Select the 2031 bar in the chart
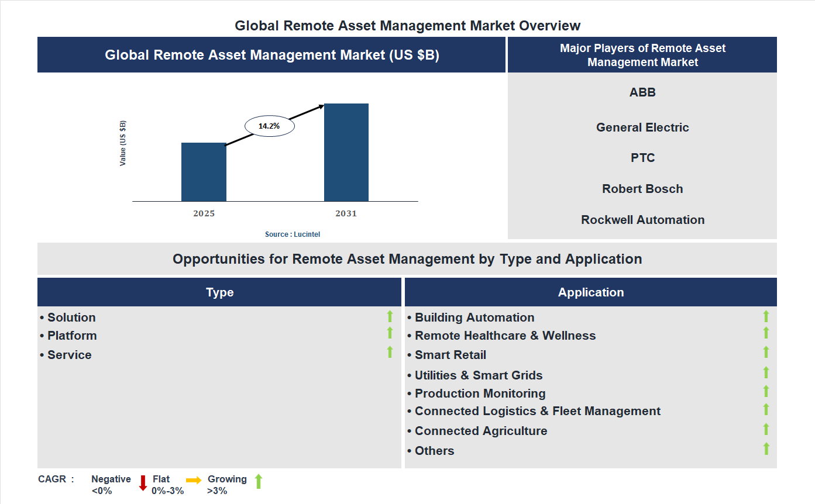This screenshot has height=504, width=815. coord(346,152)
